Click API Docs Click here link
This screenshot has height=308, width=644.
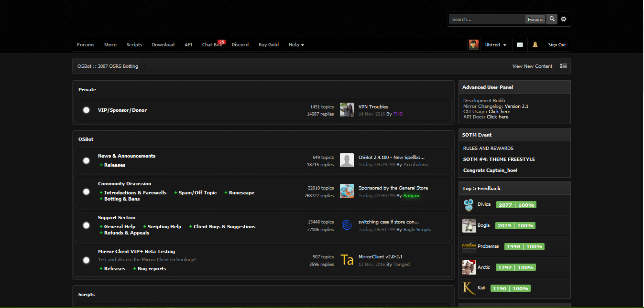click(x=497, y=117)
